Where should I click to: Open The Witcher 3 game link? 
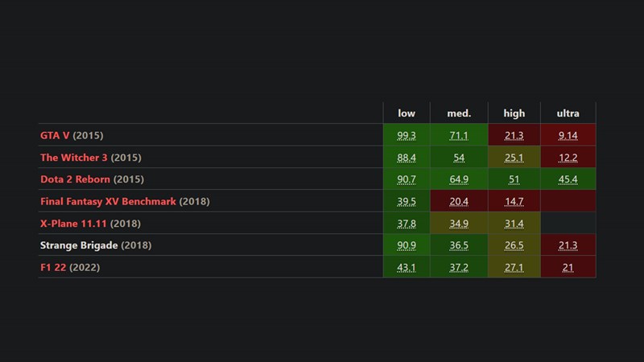74,158
